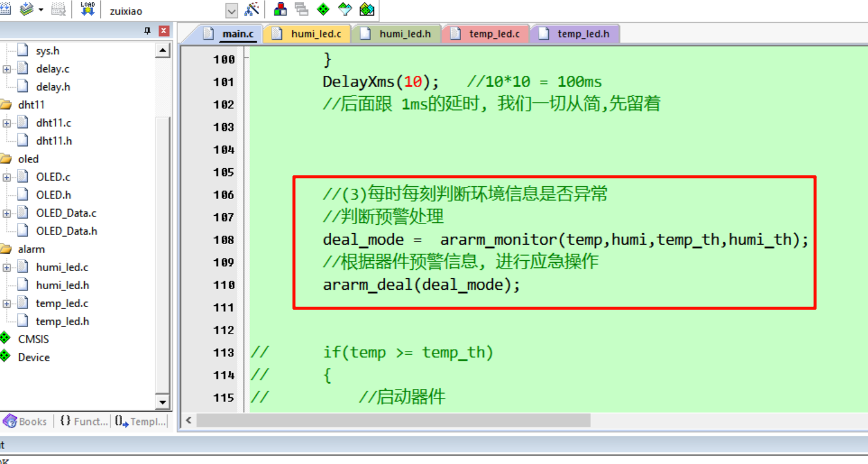
Task: Click editor horizontal scrollbar left arrow
Action: click(x=189, y=420)
